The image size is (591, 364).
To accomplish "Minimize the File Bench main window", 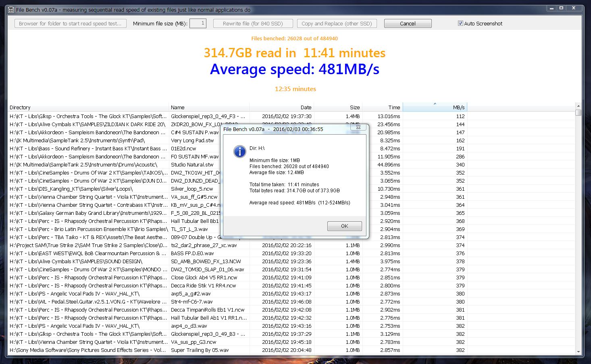I will (x=551, y=8).
